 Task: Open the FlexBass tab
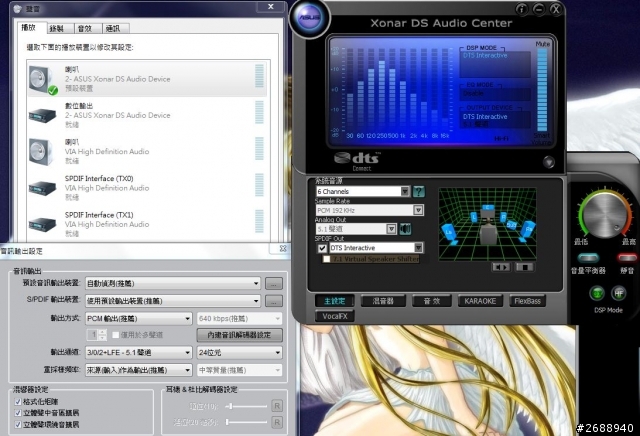pos(527,301)
